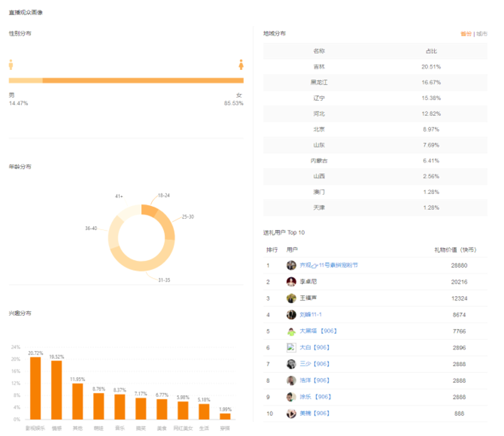Click the female portion of gender bar
Image resolution: width=504 pixels, height=436 pixels.
point(143,81)
